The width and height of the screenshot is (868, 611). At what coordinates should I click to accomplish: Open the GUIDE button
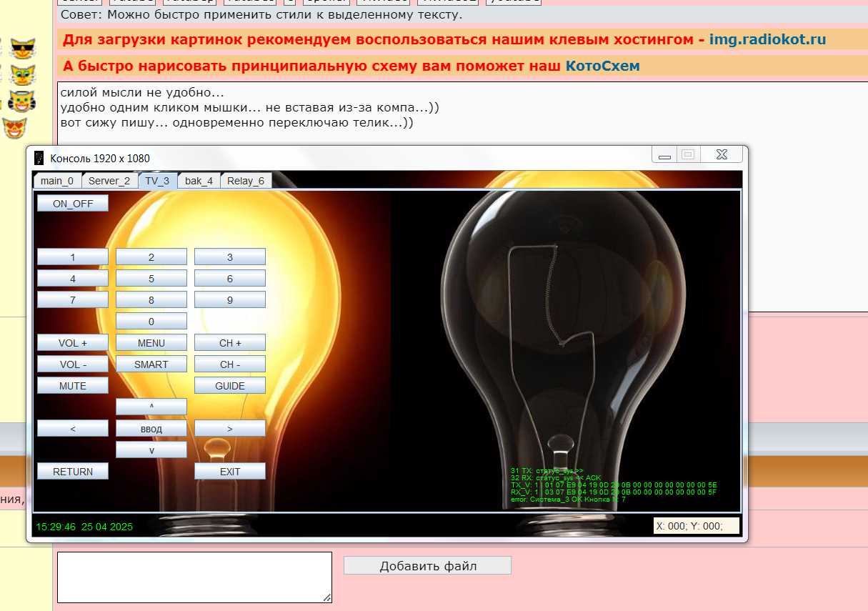[x=230, y=386]
